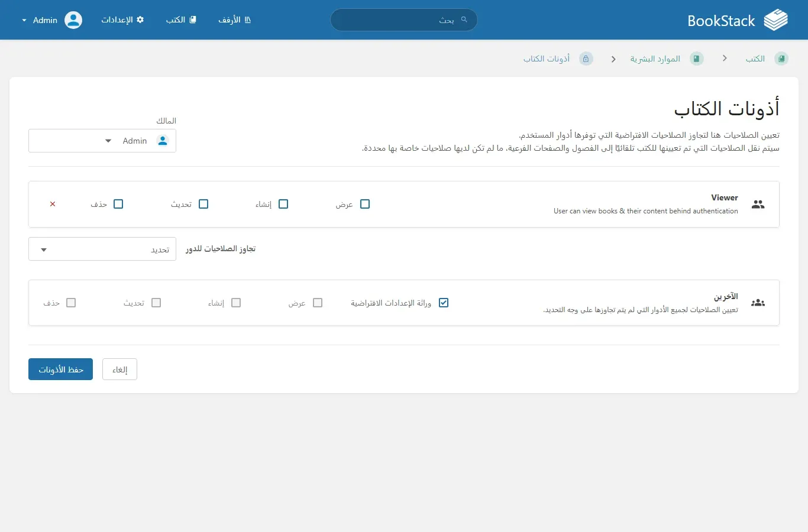This screenshot has width=808, height=532.
Task: Toggle تحديث checkbox in الآخرين row
Action: [x=156, y=303]
